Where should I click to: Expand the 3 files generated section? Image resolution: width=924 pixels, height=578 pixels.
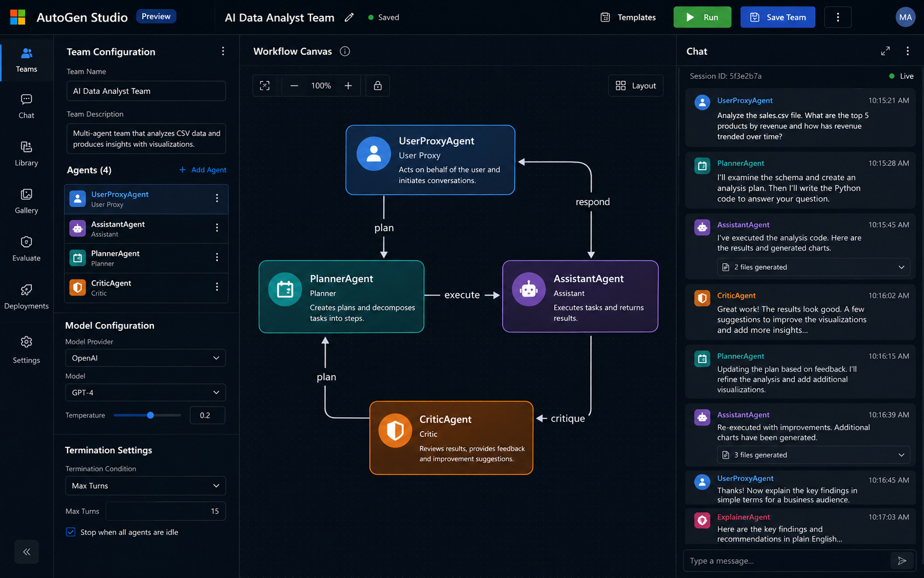[x=813, y=455]
